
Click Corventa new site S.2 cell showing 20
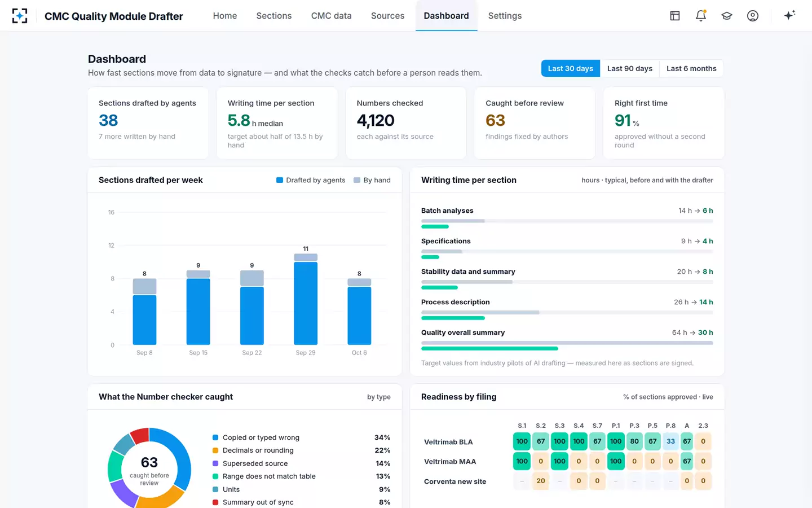click(541, 481)
